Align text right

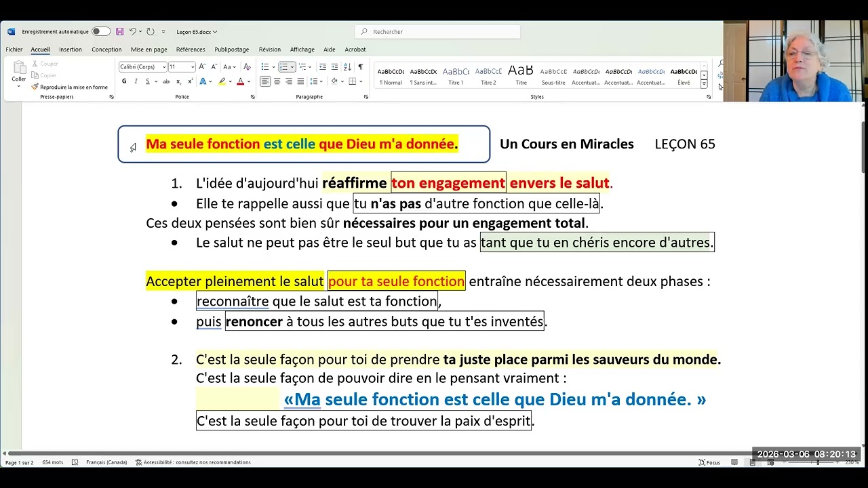click(x=288, y=81)
